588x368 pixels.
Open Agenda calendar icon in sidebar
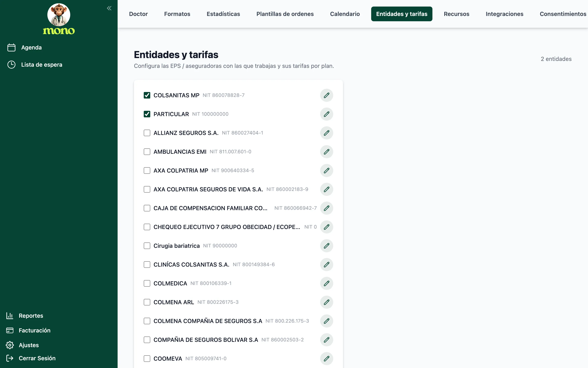11,47
